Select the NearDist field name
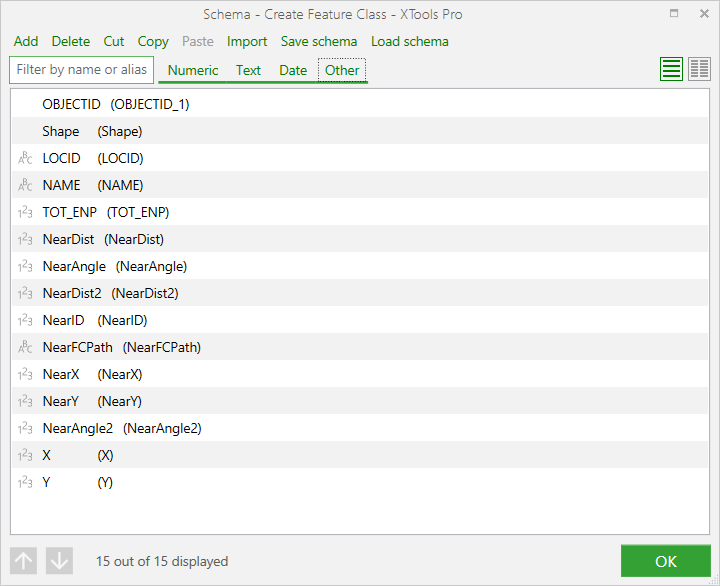 [68, 239]
